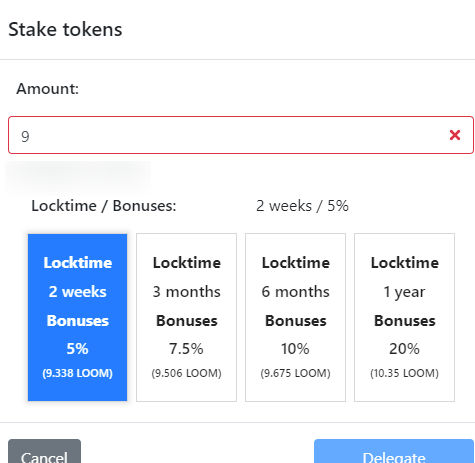Click the 2 weeks / 5% summary text
Screen dimensions: 475x463
click(x=302, y=206)
